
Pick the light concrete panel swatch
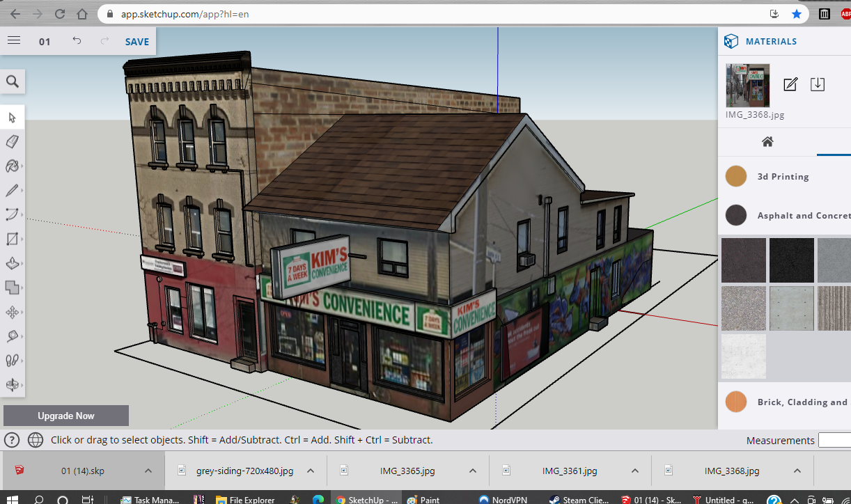coord(792,308)
